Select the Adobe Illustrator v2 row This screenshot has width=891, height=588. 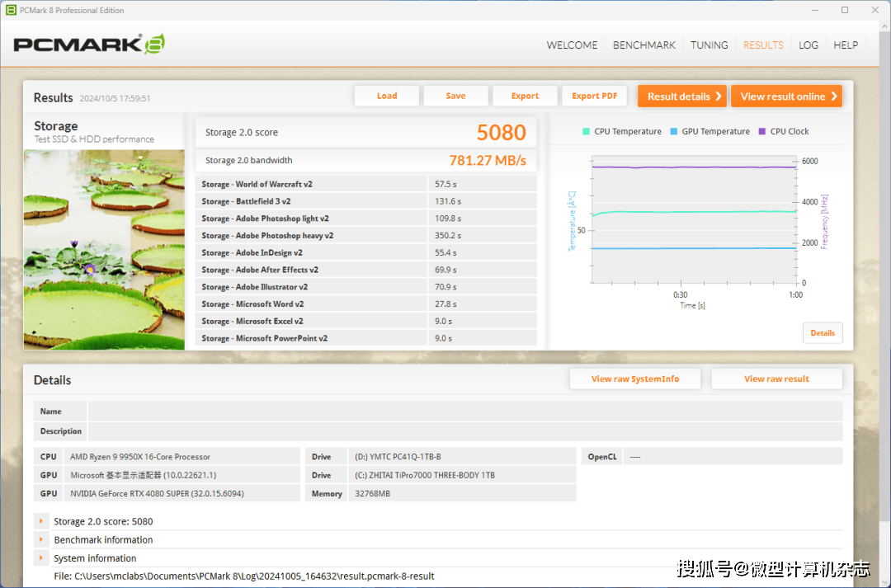pos(366,286)
